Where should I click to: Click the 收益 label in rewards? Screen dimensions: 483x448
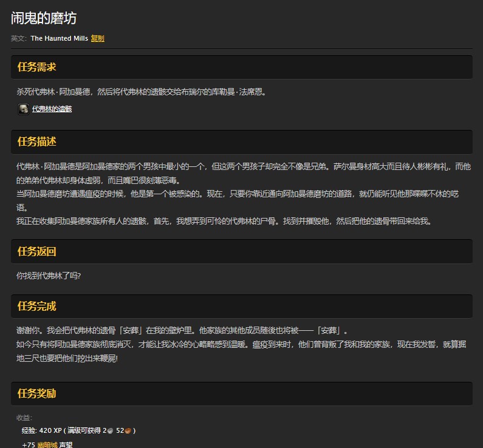tap(24, 418)
